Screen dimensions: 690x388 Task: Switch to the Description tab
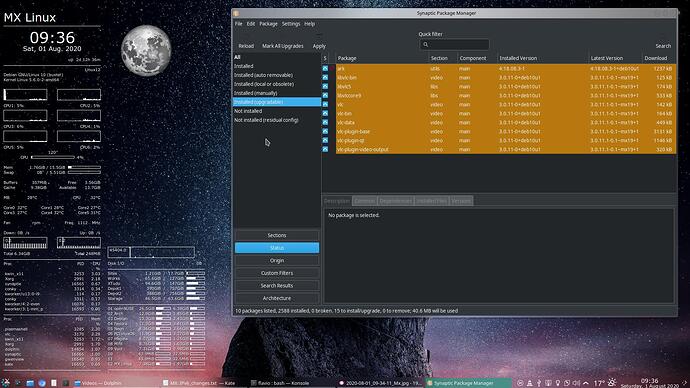(x=337, y=201)
